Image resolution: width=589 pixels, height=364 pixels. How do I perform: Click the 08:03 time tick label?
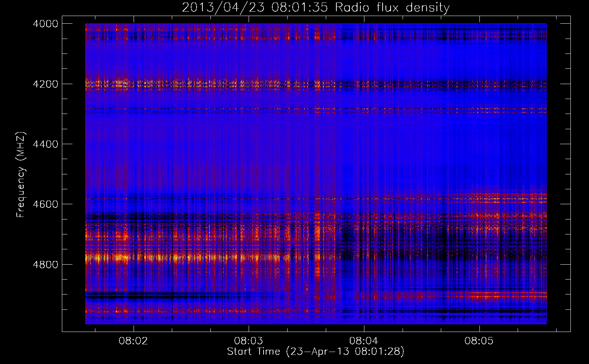click(249, 341)
